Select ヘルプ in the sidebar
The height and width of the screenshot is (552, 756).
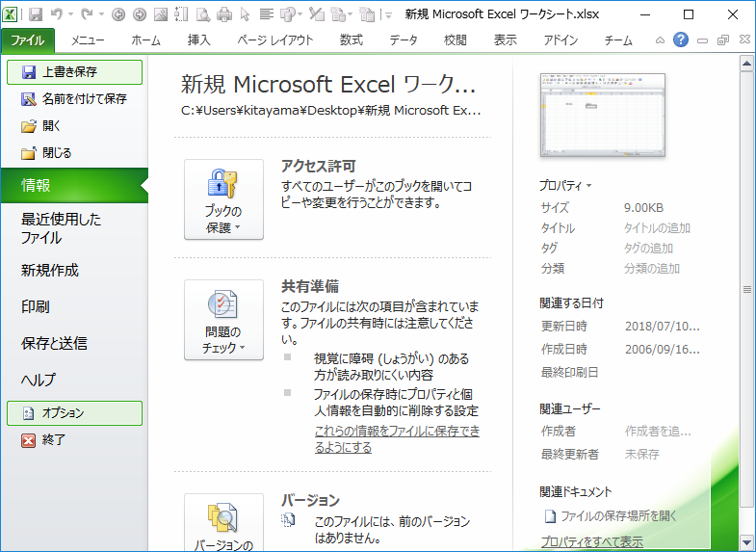coord(75,380)
